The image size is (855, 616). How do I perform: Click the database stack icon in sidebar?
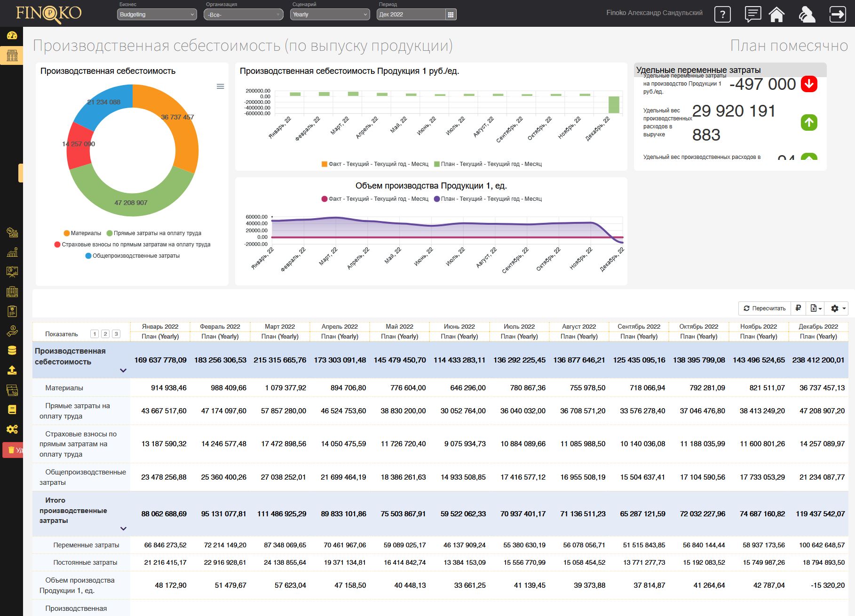(x=12, y=350)
